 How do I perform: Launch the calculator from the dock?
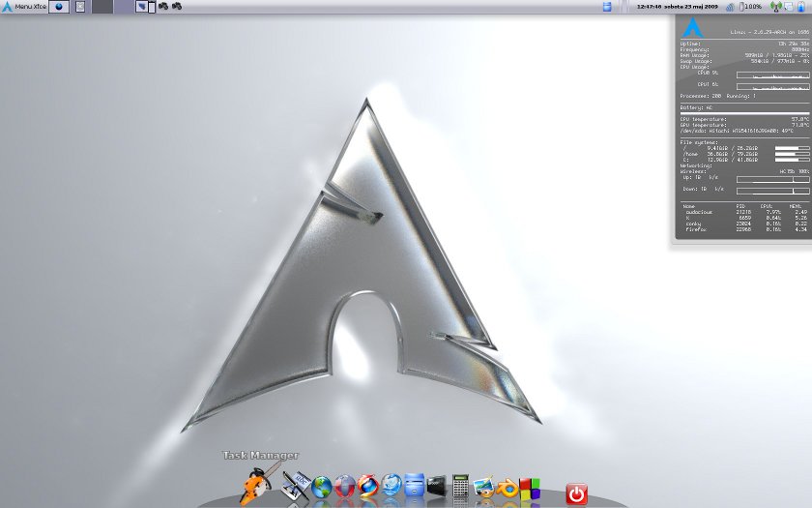[460, 486]
